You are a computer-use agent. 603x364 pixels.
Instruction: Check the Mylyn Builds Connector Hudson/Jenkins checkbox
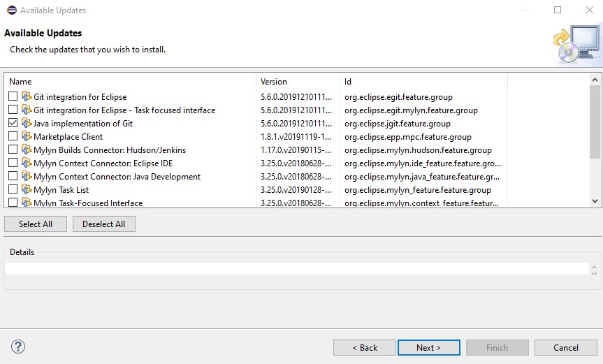(13, 149)
